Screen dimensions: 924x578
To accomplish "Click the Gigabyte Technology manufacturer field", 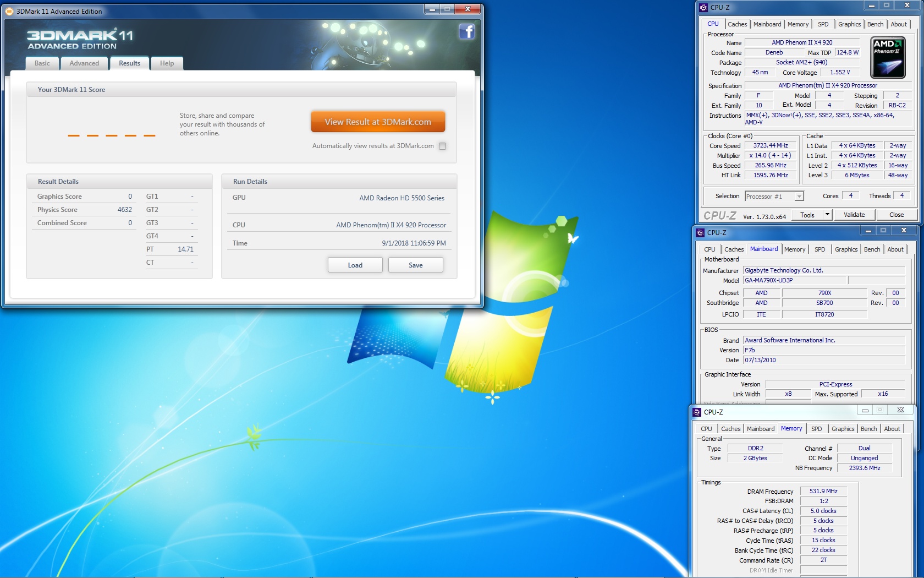I will click(x=824, y=270).
